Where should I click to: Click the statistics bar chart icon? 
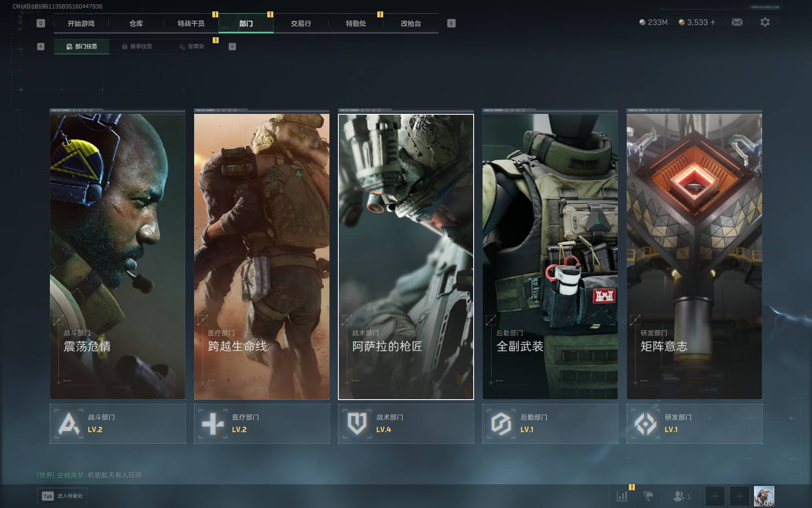pos(622,496)
